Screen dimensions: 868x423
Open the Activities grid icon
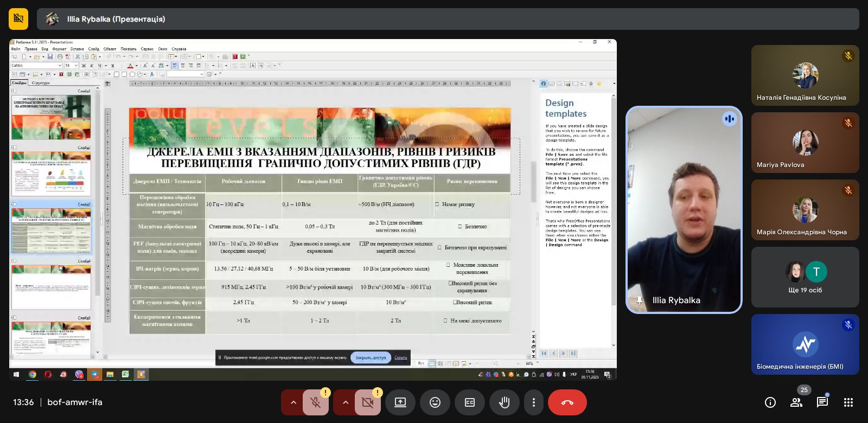click(848, 402)
